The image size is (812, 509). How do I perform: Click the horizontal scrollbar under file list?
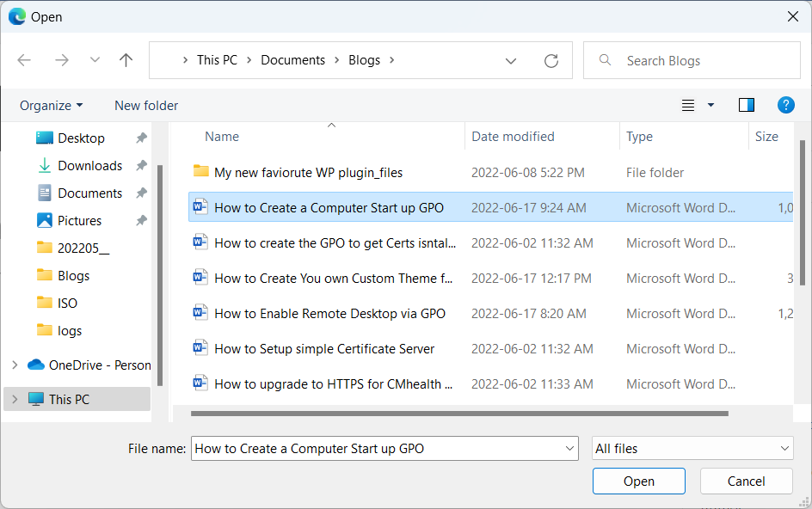click(x=459, y=414)
